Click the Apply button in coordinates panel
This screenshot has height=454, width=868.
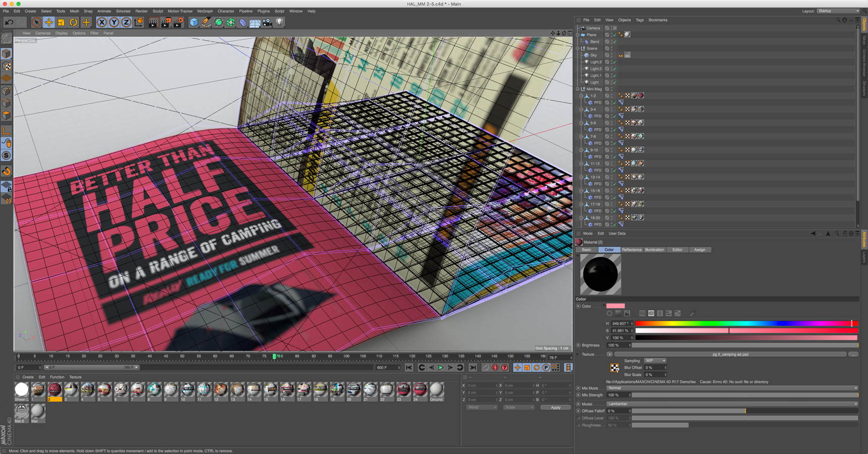pos(555,408)
